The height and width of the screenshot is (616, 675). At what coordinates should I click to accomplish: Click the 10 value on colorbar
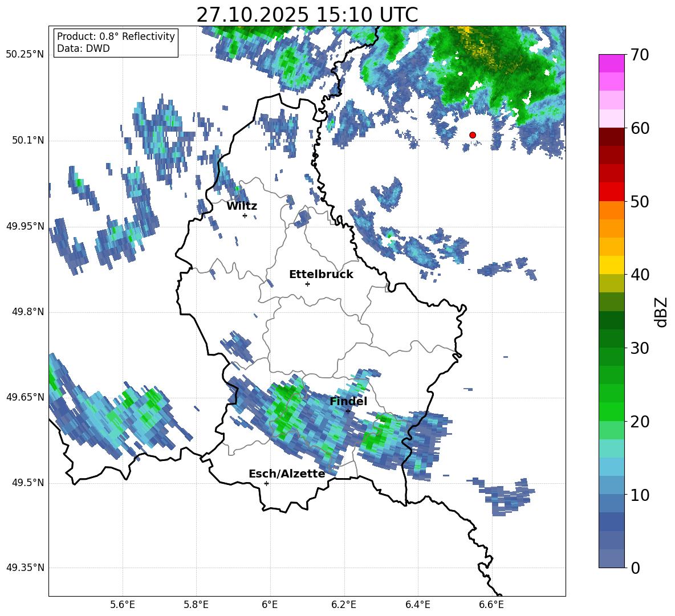pos(640,495)
